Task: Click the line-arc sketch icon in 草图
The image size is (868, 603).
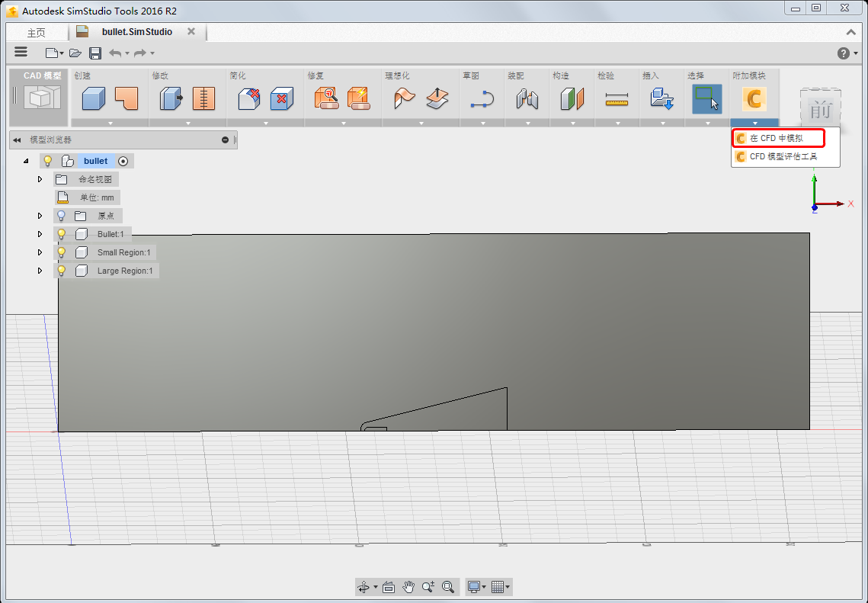Action: point(482,98)
